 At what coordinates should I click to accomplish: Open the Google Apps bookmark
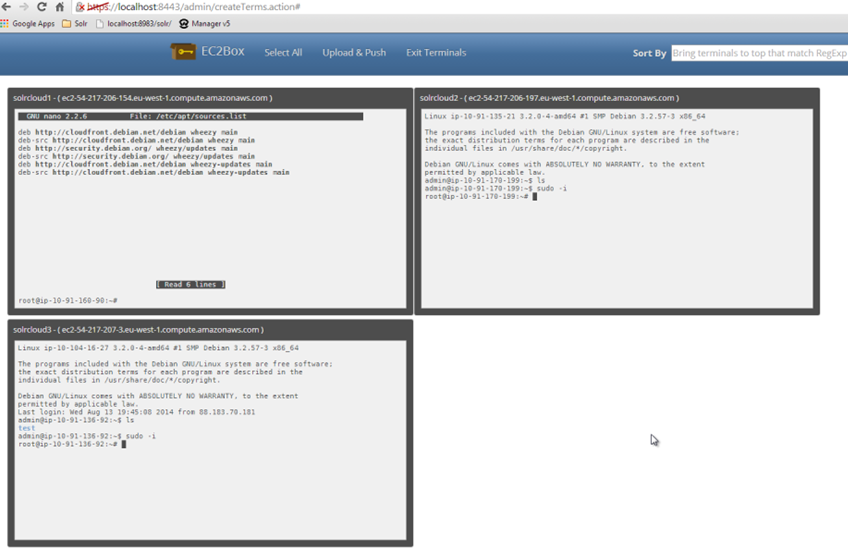pos(28,24)
